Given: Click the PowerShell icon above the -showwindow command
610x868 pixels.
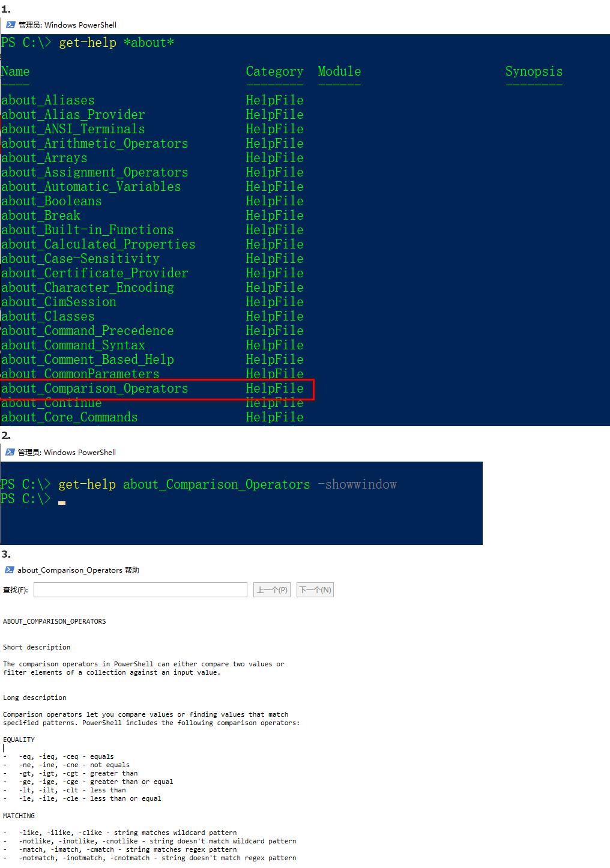Looking at the screenshot, I should coord(10,452).
